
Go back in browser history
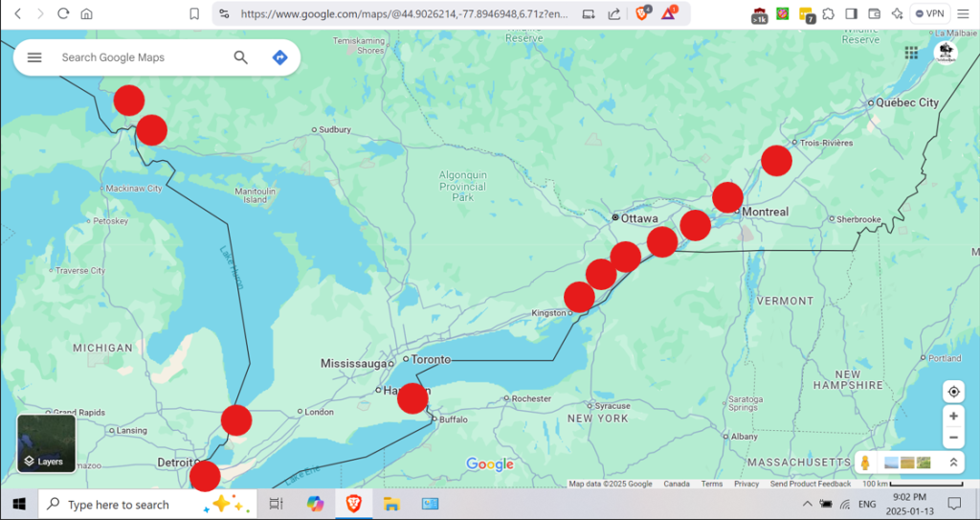pyautogui.click(x=17, y=13)
